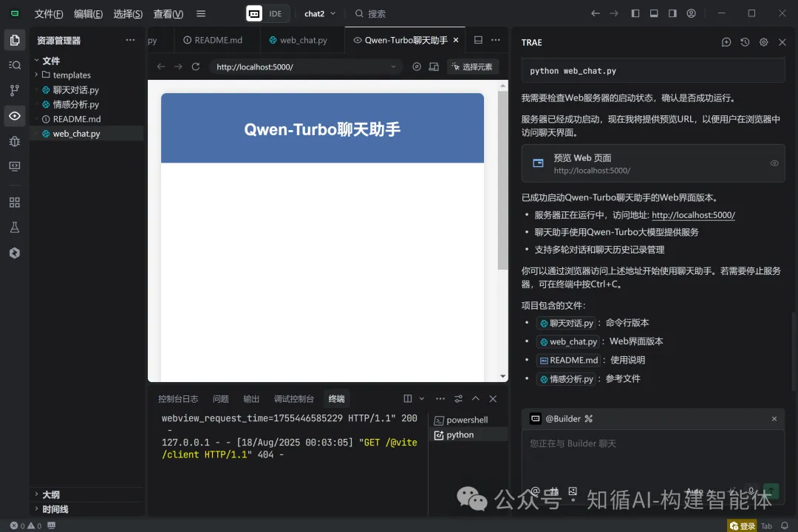798x532 pixels.
Task: Open the hexagon plugin icon in sidebar
Action: point(15,253)
